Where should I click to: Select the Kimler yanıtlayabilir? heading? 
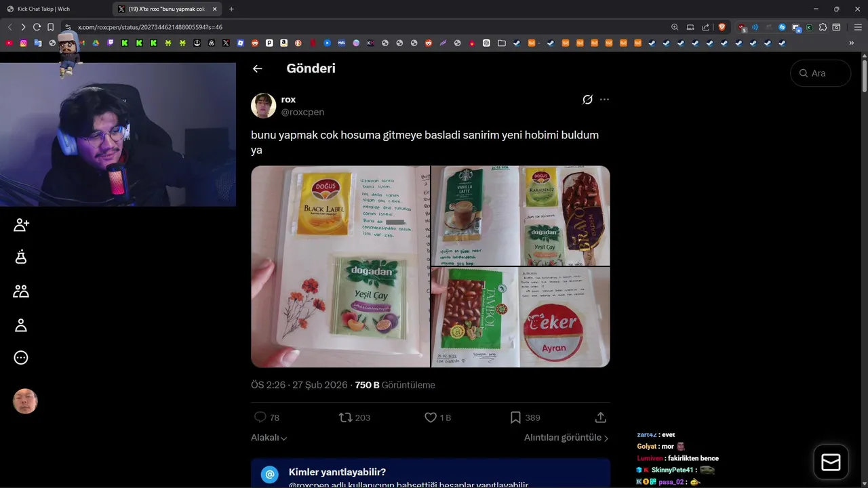point(337,472)
